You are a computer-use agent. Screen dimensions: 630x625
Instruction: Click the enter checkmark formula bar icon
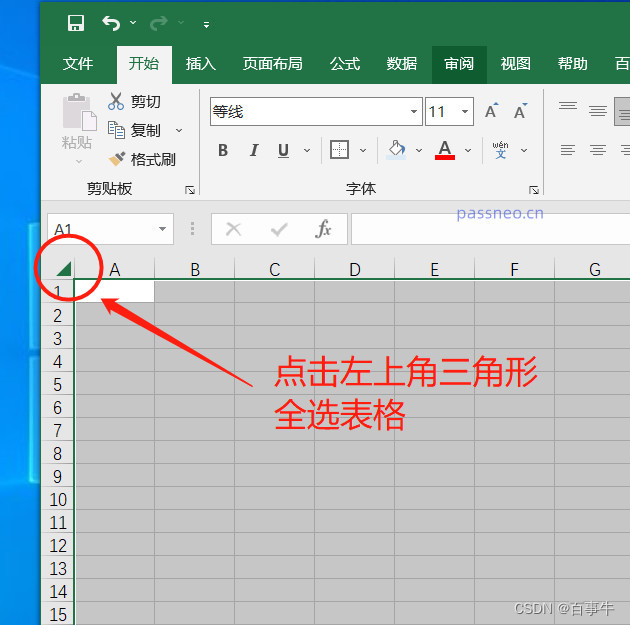(x=279, y=229)
